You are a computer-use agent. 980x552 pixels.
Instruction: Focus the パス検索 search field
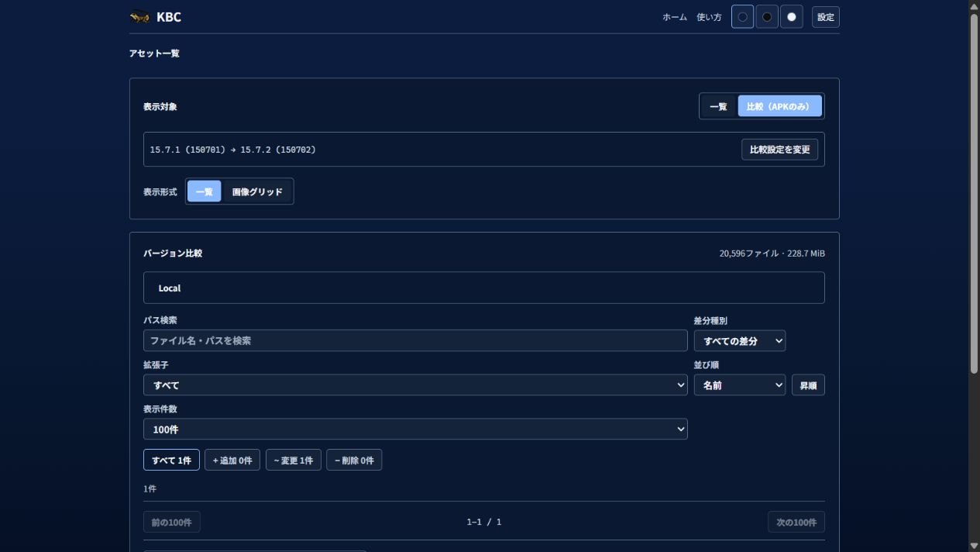point(415,340)
